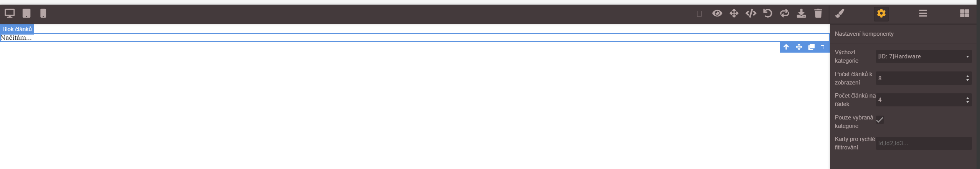Select parent with the up arrow icon
This screenshot has height=169, width=980.
(786, 47)
